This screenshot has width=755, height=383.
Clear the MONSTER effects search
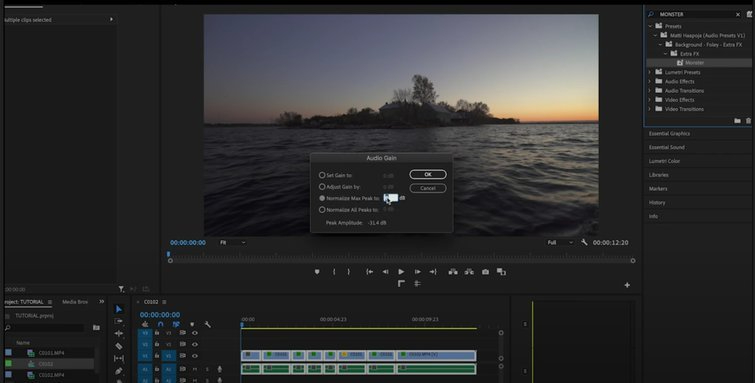[x=738, y=14]
